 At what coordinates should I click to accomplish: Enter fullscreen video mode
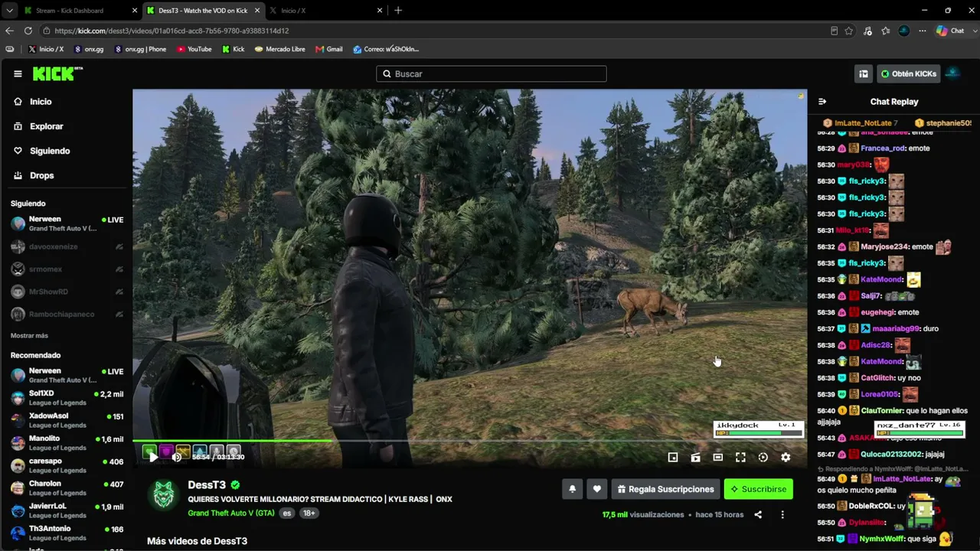[x=740, y=457]
